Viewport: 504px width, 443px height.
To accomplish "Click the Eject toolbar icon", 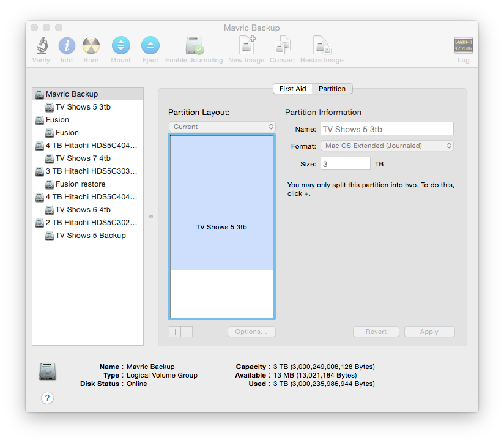I will [150, 45].
